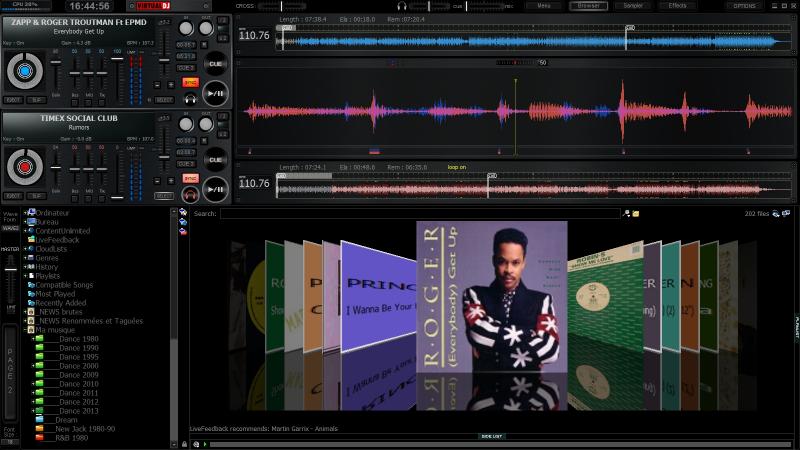Click the top deck pitch plus button
This screenshot has height=450, width=800.
(x=171, y=85)
